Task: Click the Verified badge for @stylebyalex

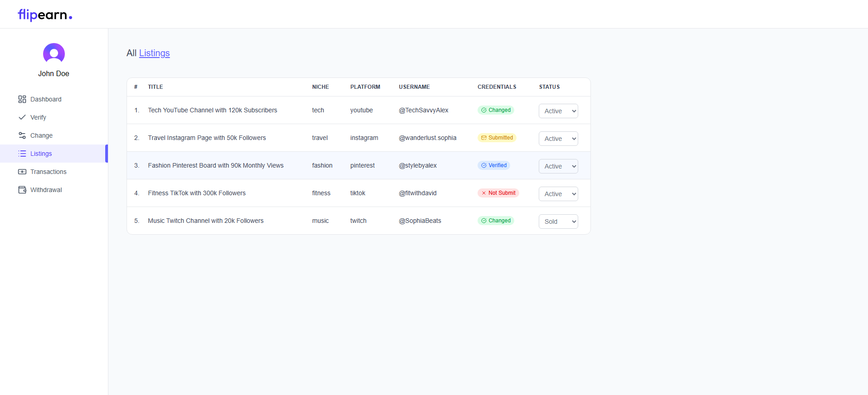Action: (x=493, y=165)
